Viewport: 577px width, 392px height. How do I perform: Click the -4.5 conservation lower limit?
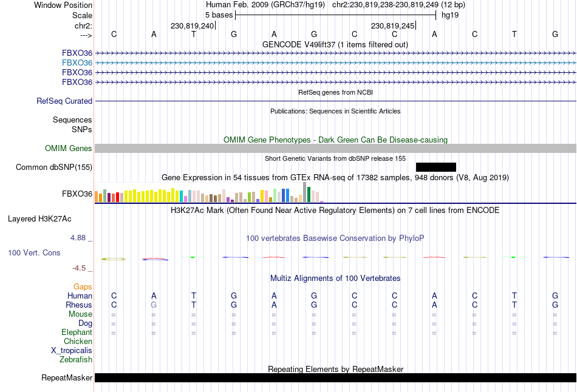[x=79, y=268]
